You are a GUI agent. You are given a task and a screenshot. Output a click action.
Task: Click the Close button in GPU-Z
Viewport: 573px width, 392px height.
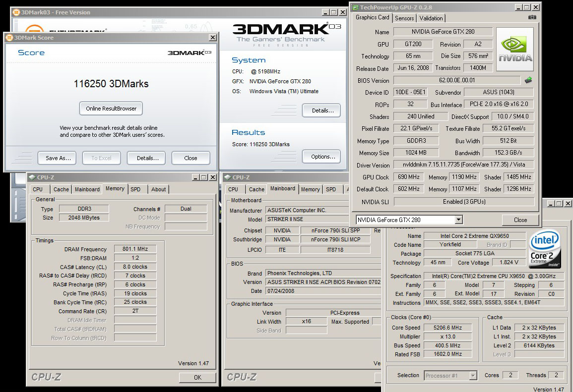coord(520,220)
